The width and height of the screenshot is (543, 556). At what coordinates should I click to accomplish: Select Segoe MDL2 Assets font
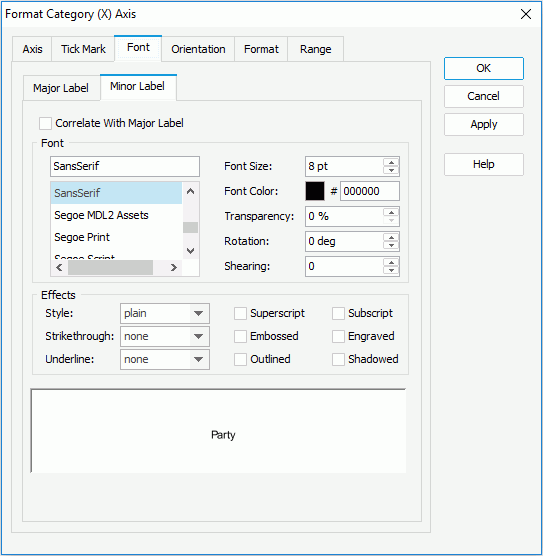click(x=116, y=215)
